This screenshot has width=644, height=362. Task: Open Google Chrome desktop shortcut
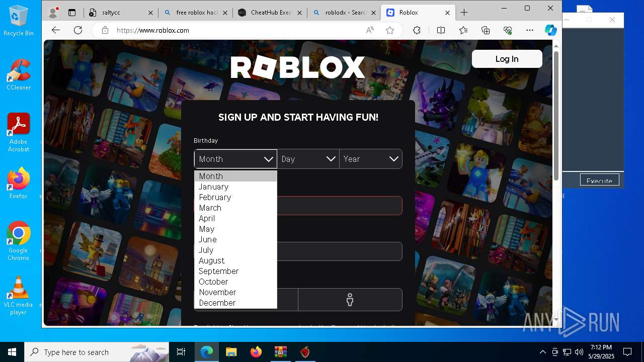tap(19, 241)
